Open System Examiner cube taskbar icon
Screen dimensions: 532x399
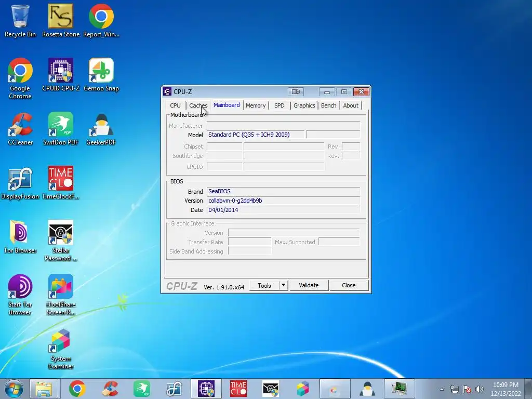point(303,389)
